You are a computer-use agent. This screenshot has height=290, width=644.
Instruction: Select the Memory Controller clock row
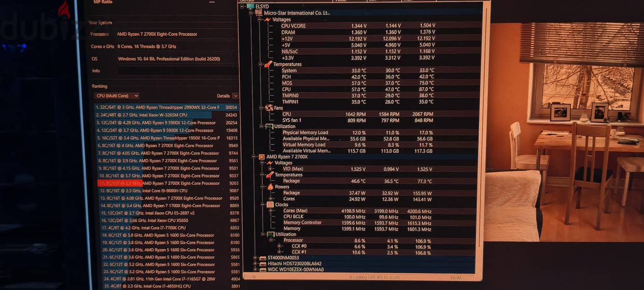coord(382,222)
